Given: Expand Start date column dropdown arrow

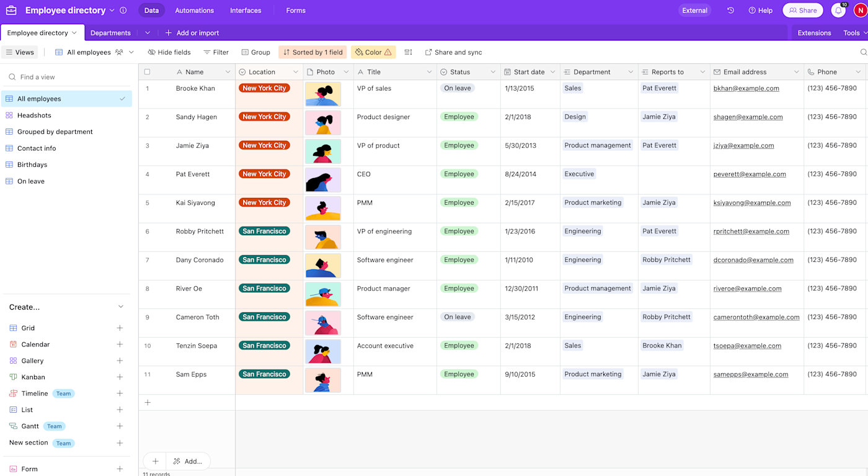Looking at the screenshot, I should (x=552, y=72).
